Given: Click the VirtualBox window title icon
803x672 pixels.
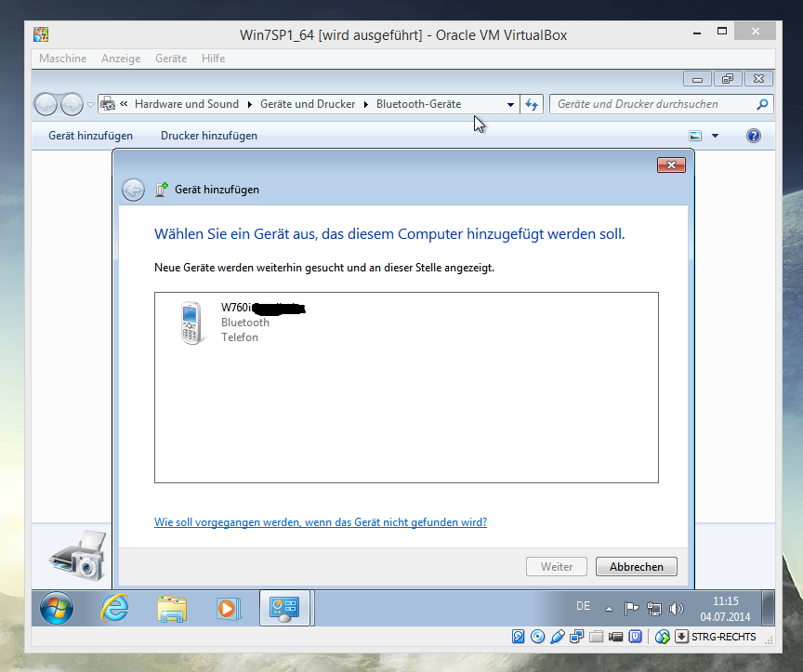Looking at the screenshot, I should pyautogui.click(x=41, y=34).
